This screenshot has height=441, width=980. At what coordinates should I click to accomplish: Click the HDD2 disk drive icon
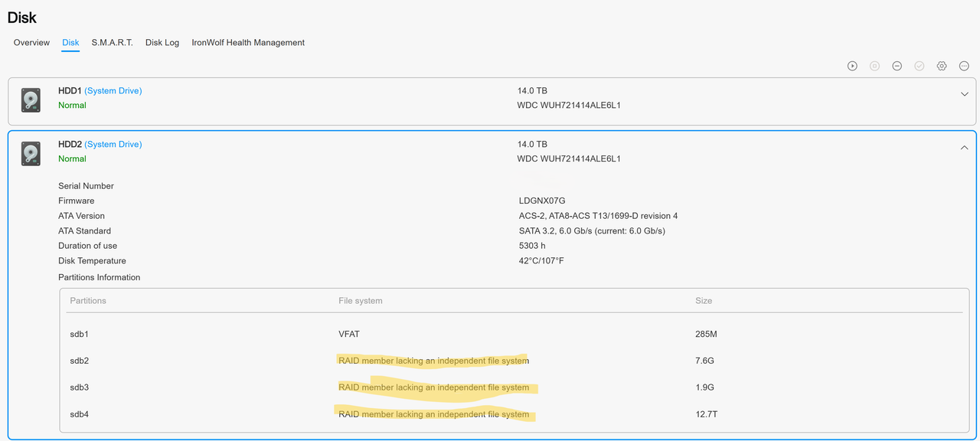point(31,154)
